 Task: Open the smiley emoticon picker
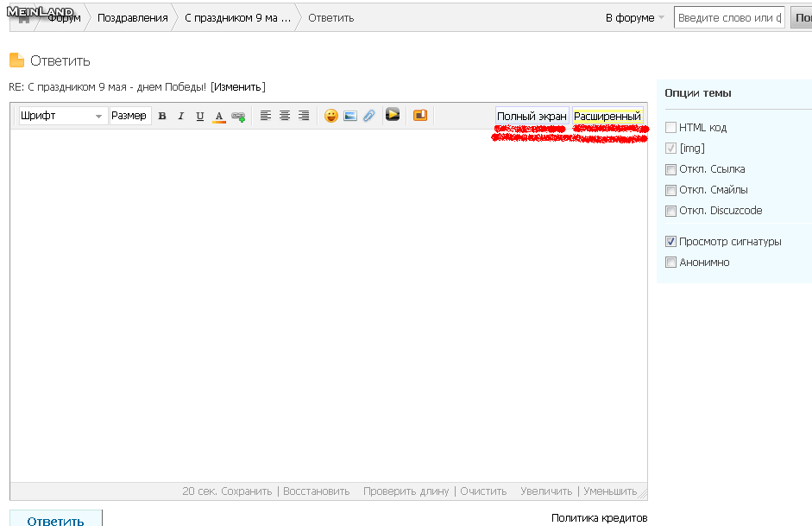[331, 116]
